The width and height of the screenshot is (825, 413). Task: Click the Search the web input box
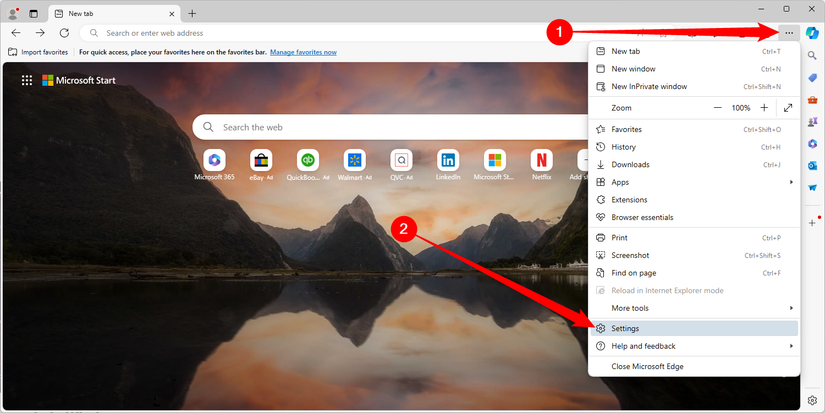(x=389, y=127)
